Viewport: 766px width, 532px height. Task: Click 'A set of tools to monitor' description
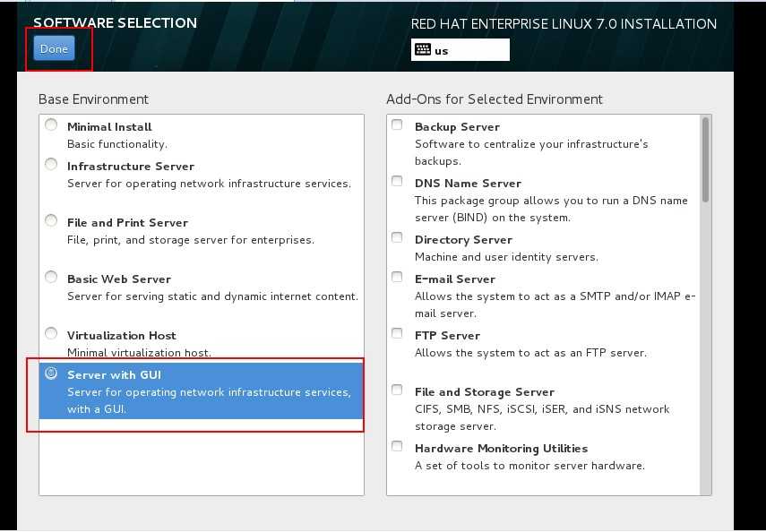(x=529, y=466)
